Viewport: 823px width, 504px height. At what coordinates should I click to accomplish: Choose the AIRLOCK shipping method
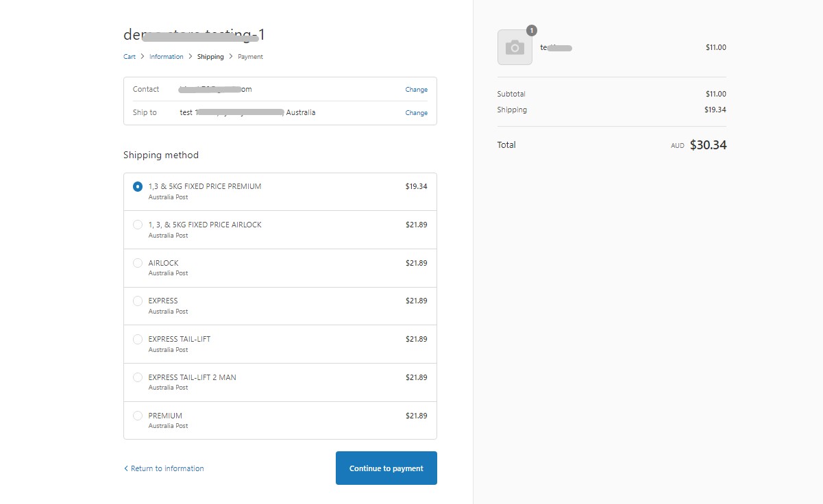click(x=138, y=263)
